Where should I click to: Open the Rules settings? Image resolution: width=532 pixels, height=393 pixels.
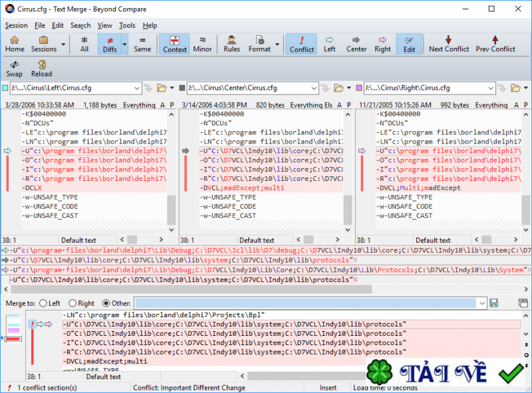231,44
